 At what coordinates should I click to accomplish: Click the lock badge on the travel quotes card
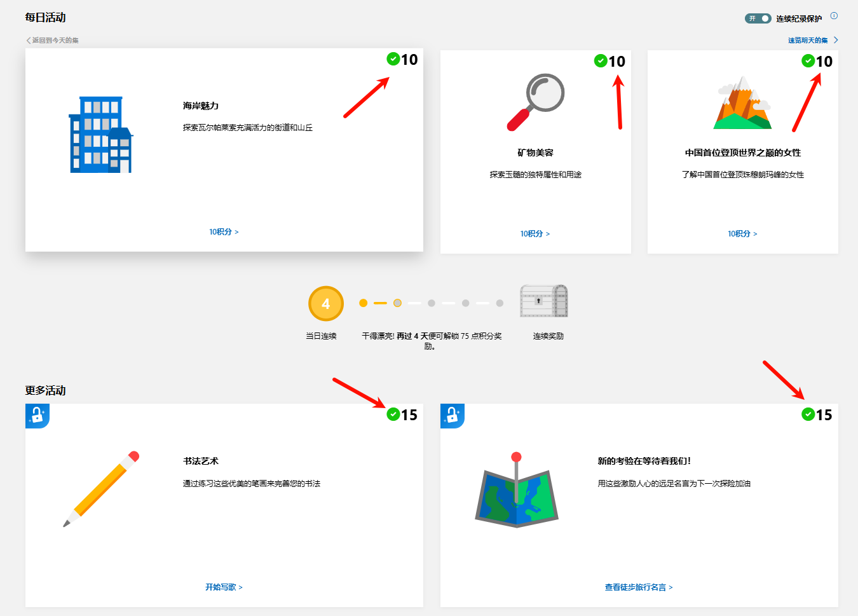(x=452, y=416)
